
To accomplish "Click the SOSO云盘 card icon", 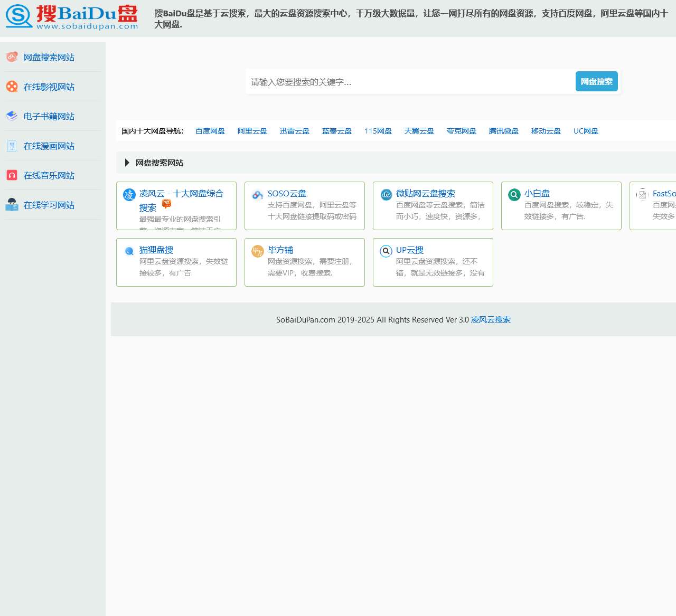I will 258,195.
